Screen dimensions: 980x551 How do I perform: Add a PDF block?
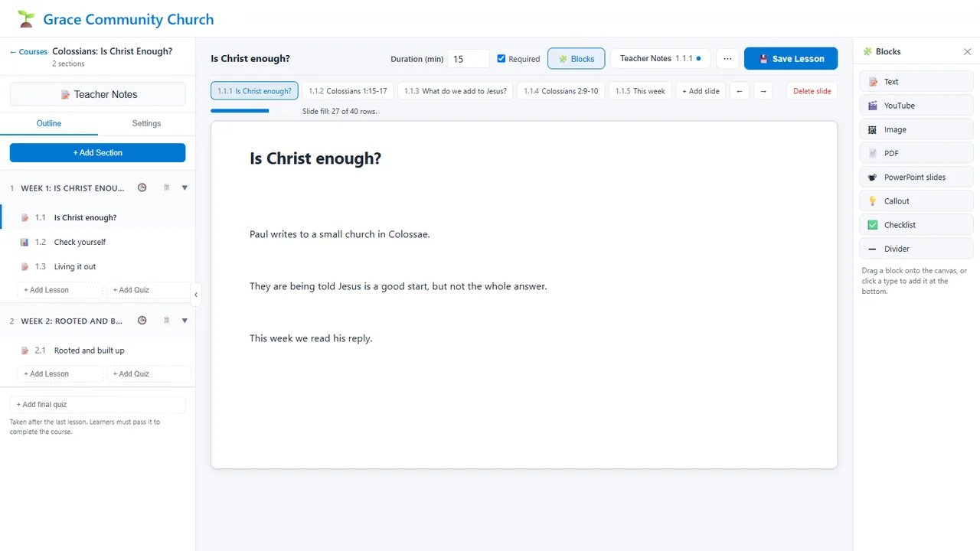pyautogui.click(x=916, y=153)
